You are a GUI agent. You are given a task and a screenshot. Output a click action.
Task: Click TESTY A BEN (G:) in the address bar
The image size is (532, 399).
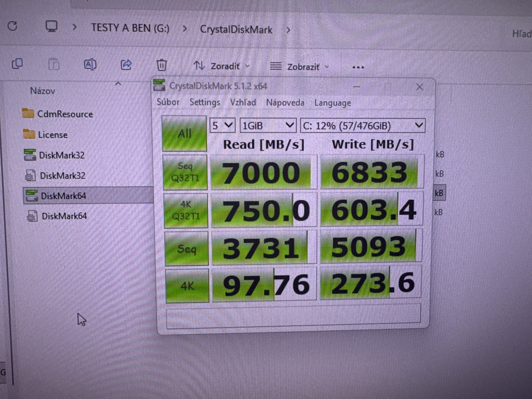coord(130,28)
